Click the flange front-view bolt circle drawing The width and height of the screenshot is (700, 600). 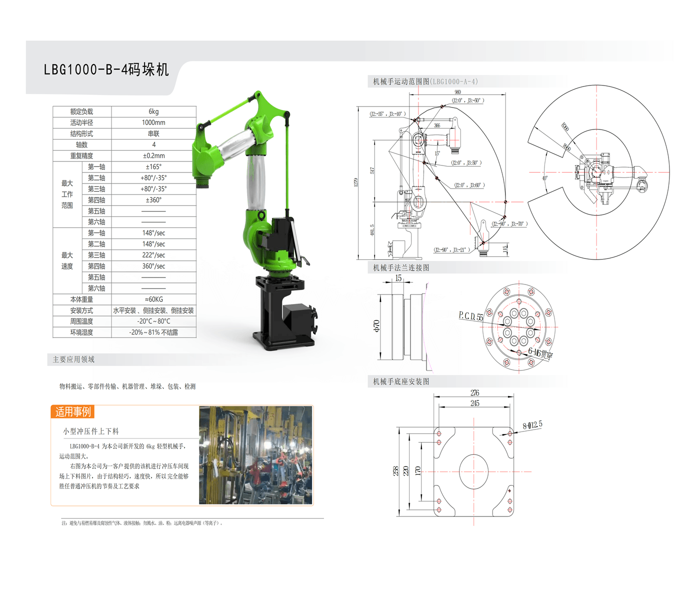click(x=519, y=326)
